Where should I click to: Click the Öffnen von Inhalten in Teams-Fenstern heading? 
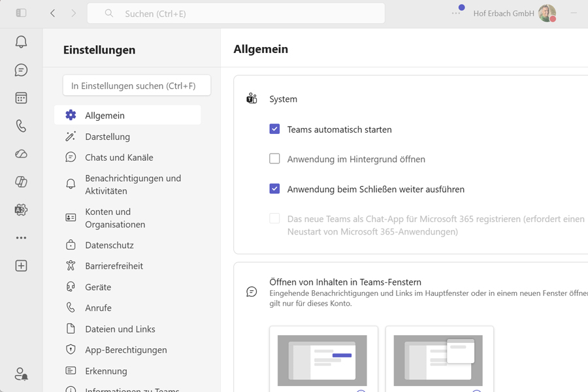pos(346,282)
